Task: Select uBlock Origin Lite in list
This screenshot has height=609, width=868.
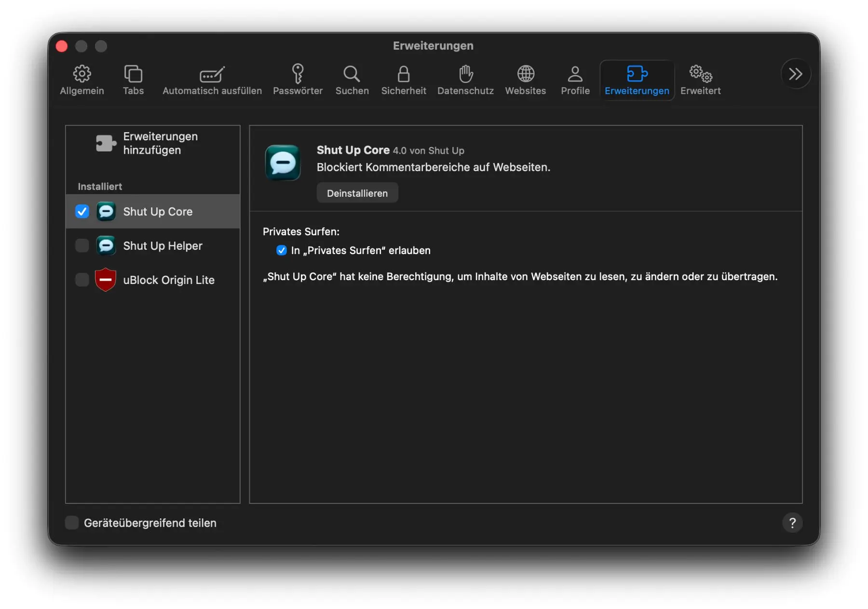Action: click(x=168, y=280)
